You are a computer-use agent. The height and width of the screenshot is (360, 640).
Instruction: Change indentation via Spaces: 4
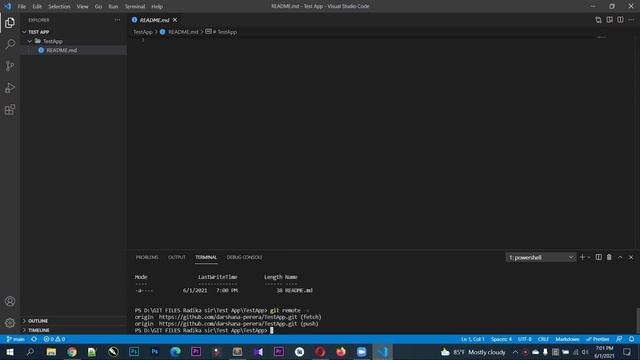(501, 339)
